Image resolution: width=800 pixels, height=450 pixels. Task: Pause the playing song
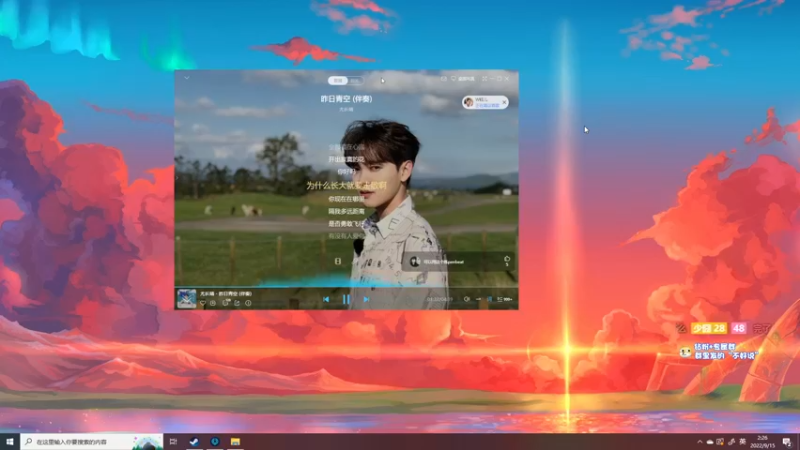click(346, 299)
